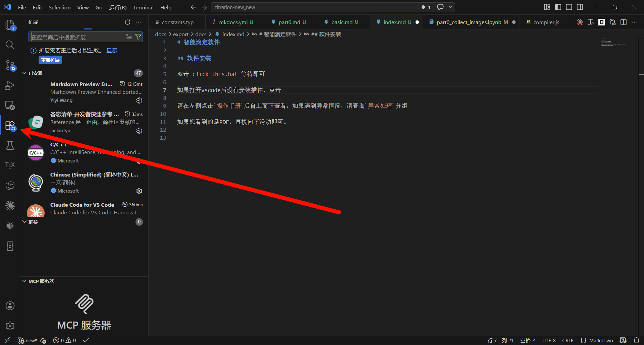Open extensions view More Actions menu
The width and height of the screenshot is (644, 345).
pos(139,22)
